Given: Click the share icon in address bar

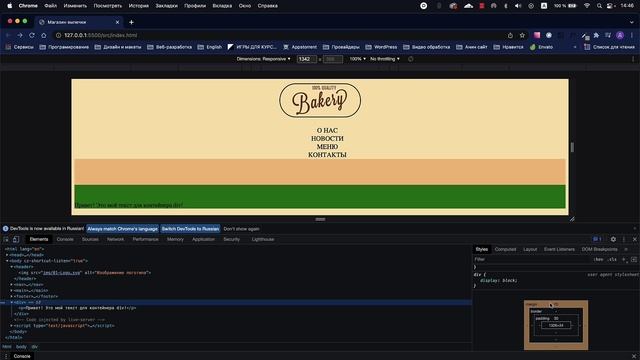Looking at the screenshot, I should 510,36.
